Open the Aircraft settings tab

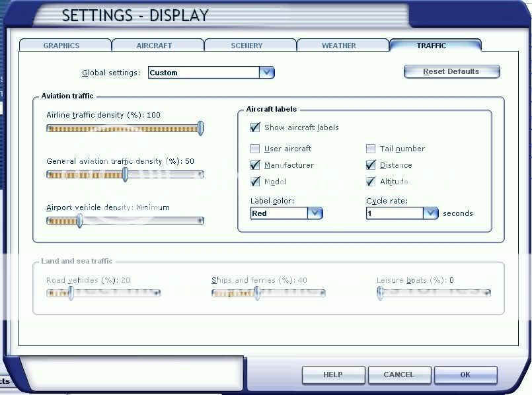point(154,46)
